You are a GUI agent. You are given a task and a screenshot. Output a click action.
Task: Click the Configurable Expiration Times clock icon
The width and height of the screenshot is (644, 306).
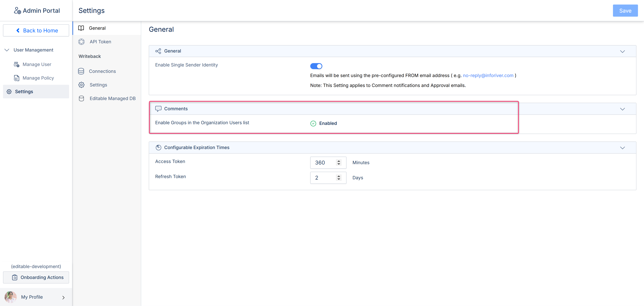158,147
